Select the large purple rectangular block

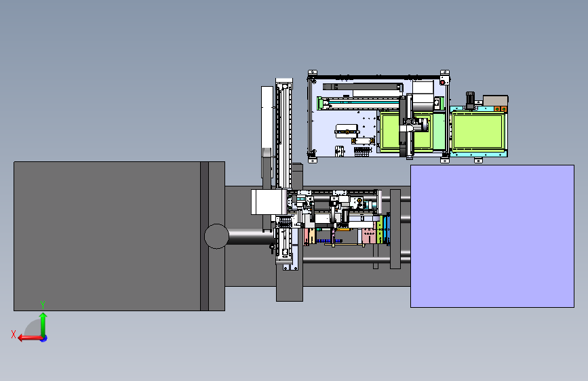[x=492, y=236]
